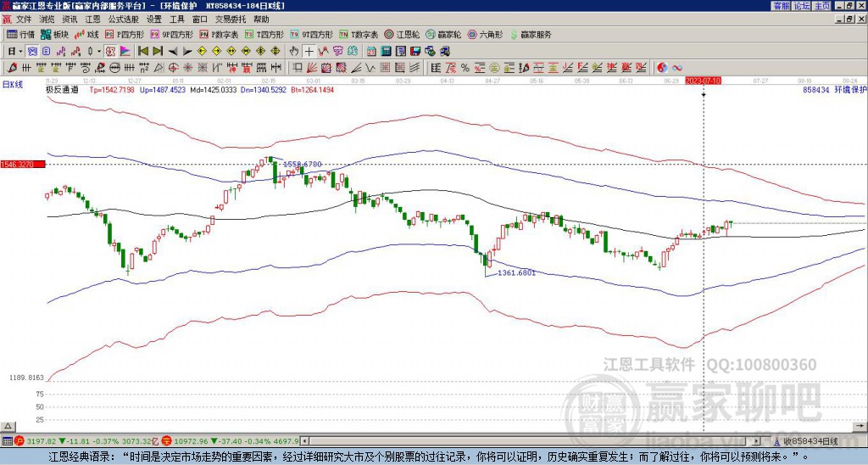Screen dimensions: 868x465
Task: Open the 窗口 menu
Action: click(x=200, y=20)
